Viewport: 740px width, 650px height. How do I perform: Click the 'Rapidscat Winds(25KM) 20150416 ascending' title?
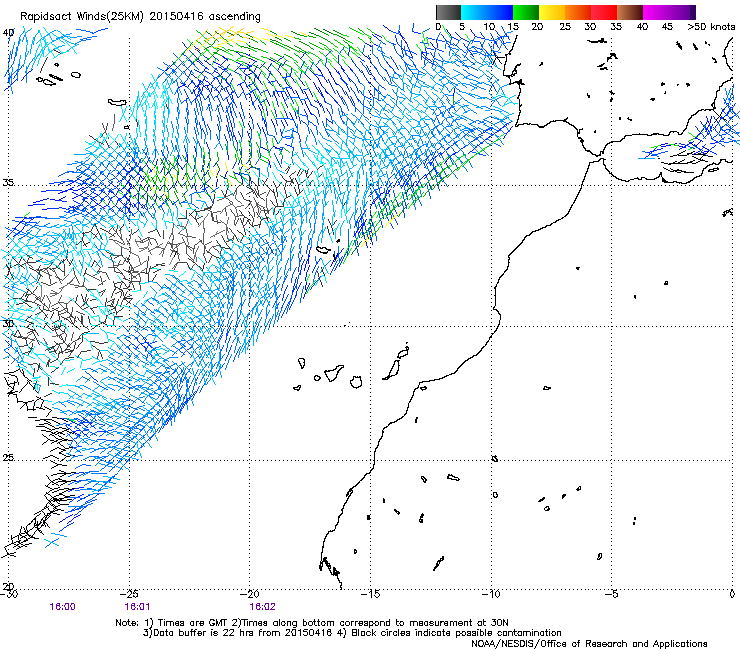pos(140,16)
